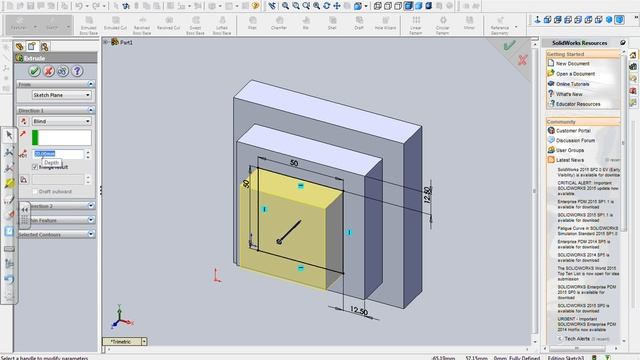Screen dimensions: 640x360
Task: Expand the Part1 flyout tree node
Action: 106,42
